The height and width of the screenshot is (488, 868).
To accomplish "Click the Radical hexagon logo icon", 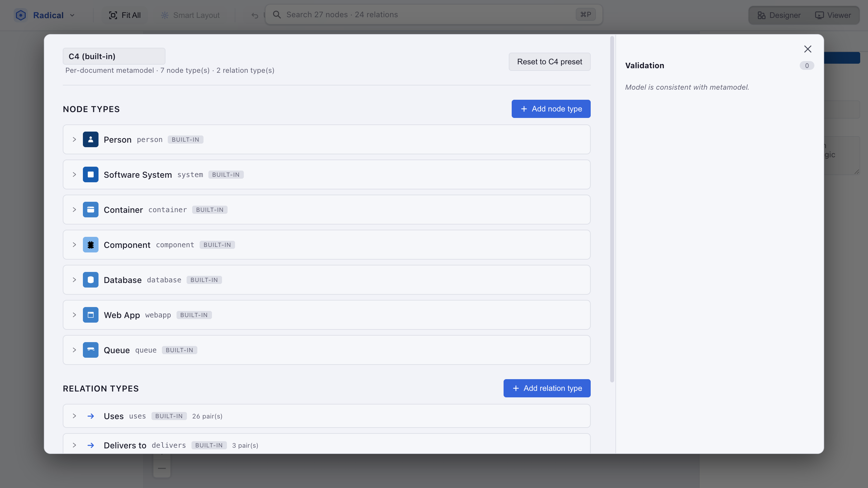I will click(21, 15).
